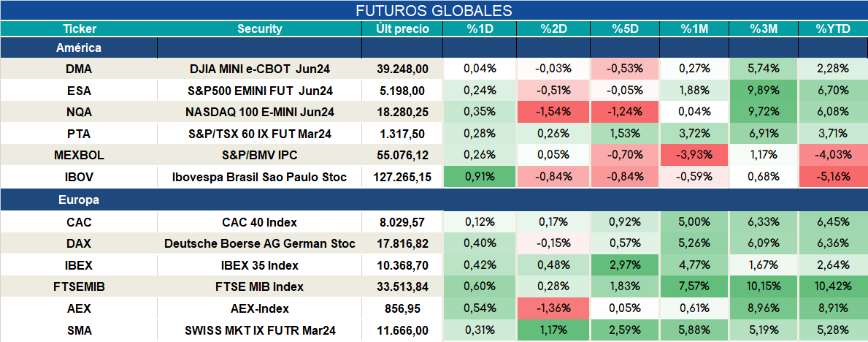
Task: Click the NQA -1,54% red cell
Action: tap(553, 112)
